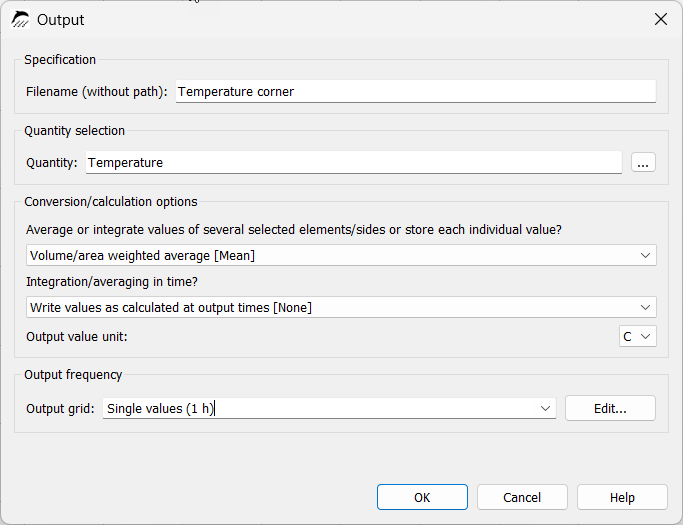
Task: Open quantity browser with ellipsis button
Action: click(x=643, y=163)
